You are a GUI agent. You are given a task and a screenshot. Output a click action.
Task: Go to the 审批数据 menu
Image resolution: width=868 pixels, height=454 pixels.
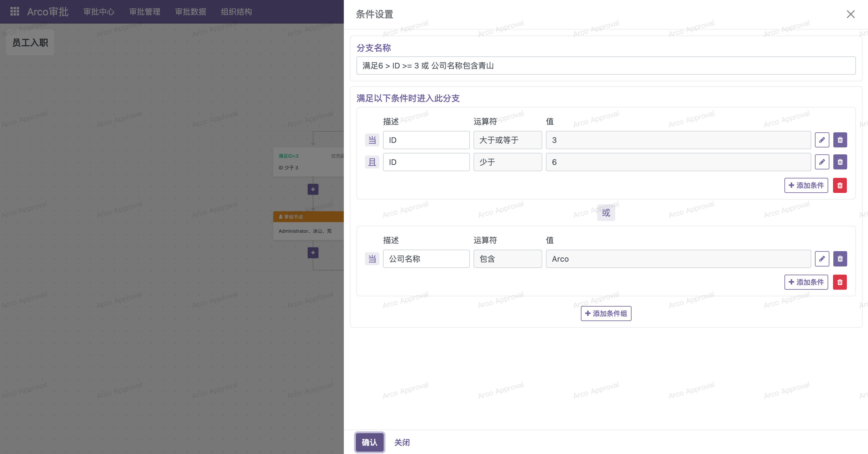190,12
